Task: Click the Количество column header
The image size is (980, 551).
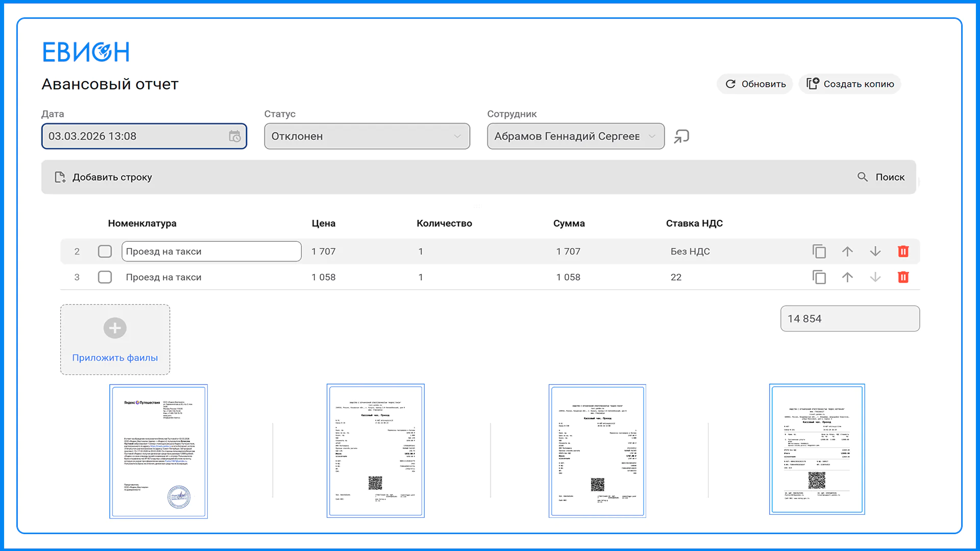Action: [444, 223]
